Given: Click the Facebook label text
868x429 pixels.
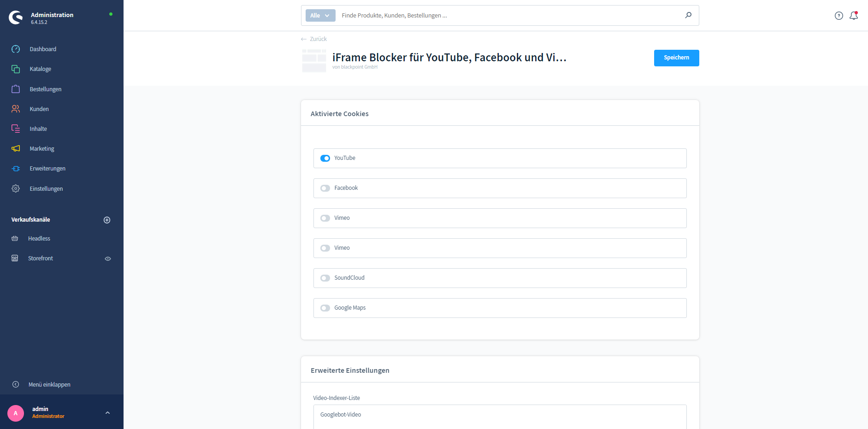Looking at the screenshot, I should (346, 188).
